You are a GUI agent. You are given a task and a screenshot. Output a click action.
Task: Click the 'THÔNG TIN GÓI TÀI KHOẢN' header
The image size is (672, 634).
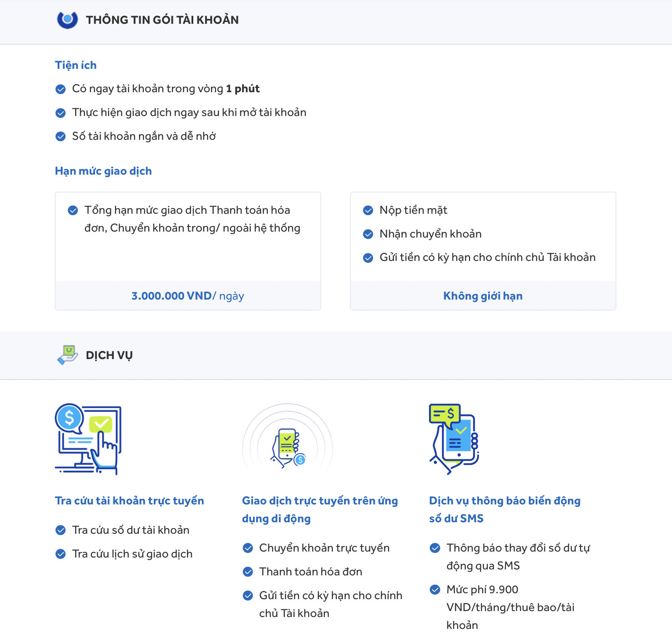pyautogui.click(x=162, y=20)
